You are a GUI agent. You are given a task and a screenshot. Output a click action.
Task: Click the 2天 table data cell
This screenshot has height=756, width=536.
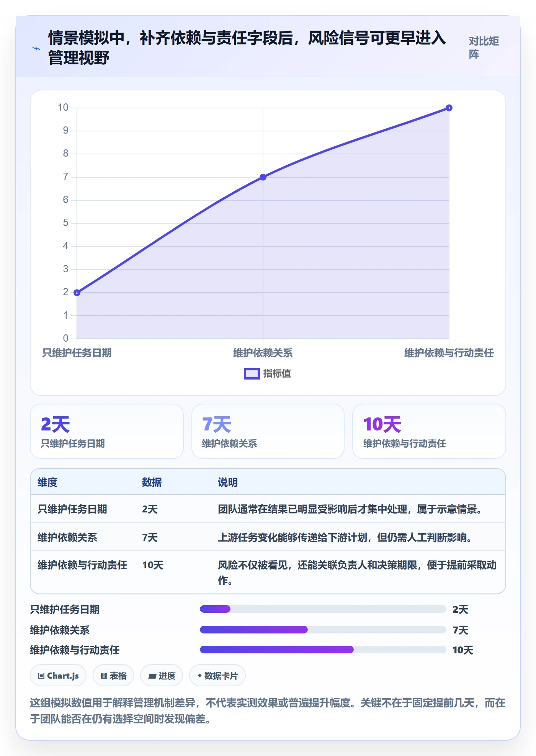point(150,509)
